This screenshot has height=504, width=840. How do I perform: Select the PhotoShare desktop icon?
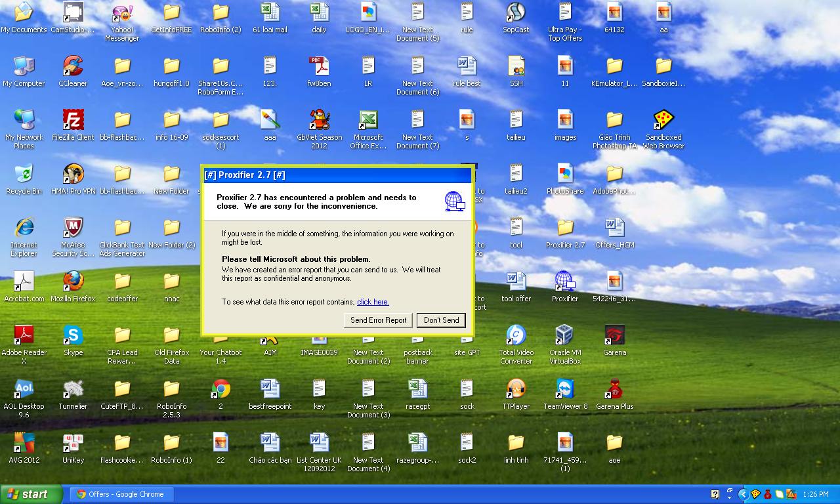(565, 179)
